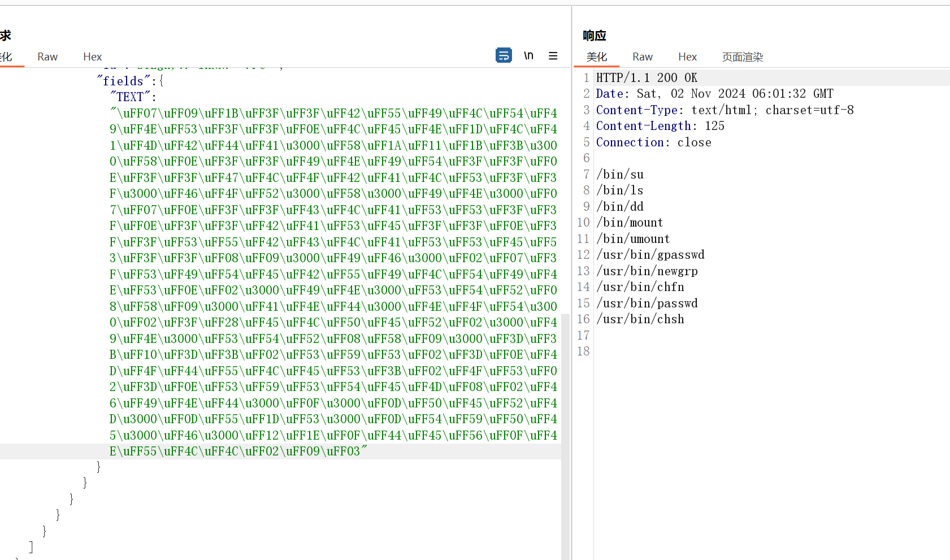Switch response view to Raw tab
The height and width of the screenshot is (560, 950).
(643, 57)
